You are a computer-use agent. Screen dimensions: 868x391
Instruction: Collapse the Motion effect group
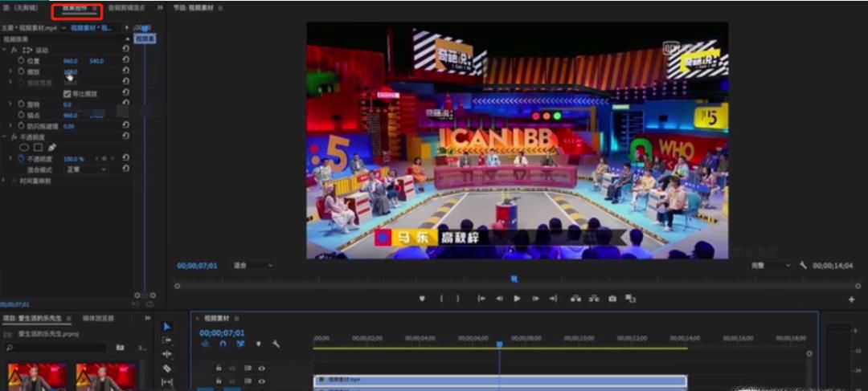(x=5, y=50)
